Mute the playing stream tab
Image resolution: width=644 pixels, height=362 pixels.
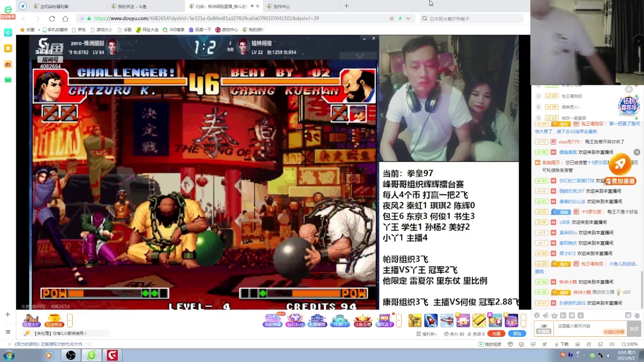[252, 6]
